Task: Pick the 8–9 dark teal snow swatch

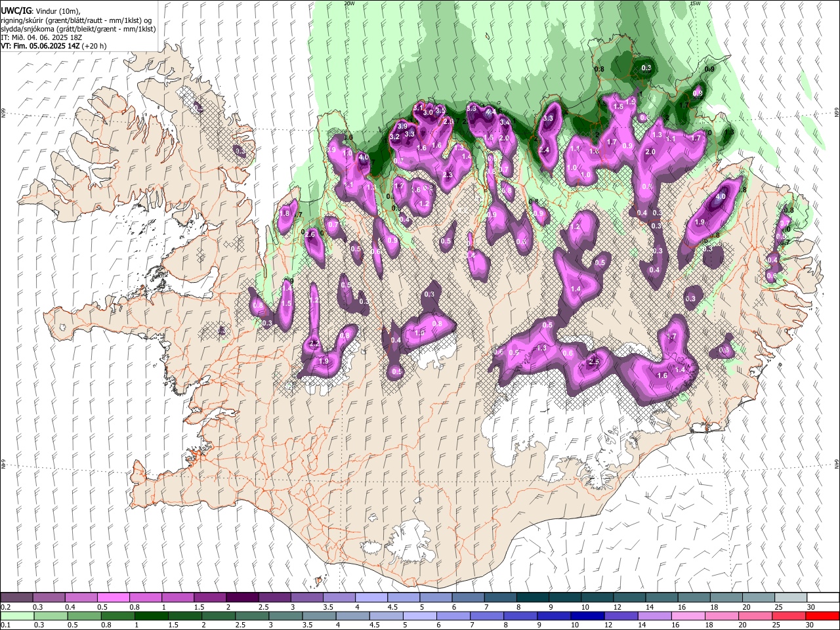Action: pyautogui.click(x=532, y=597)
